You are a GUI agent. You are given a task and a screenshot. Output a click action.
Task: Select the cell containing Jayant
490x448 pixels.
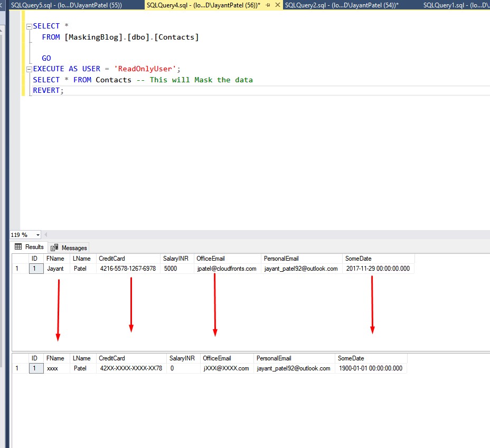click(57, 269)
